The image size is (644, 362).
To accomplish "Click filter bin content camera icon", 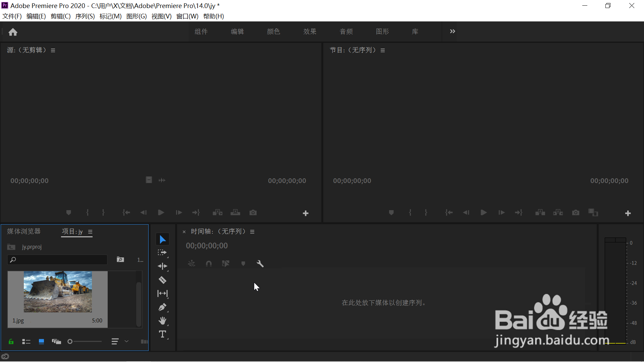I will pyautogui.click(x=120, y=259).
